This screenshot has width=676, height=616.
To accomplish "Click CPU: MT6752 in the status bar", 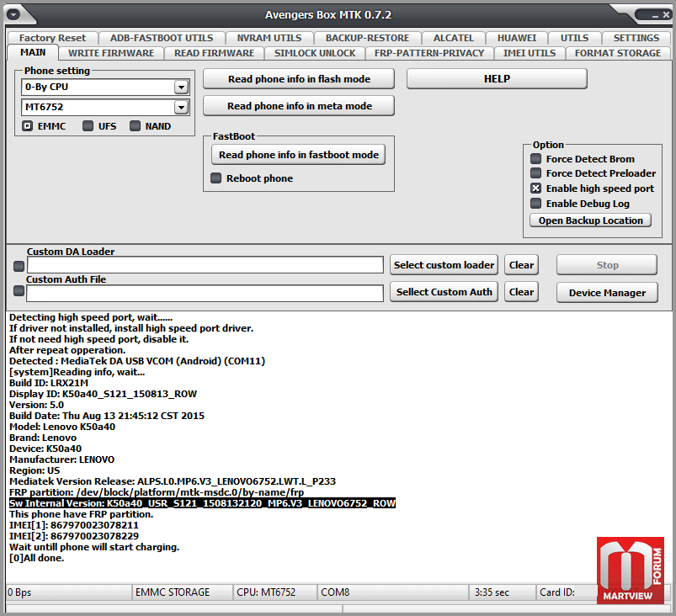I will click(275, 592).
